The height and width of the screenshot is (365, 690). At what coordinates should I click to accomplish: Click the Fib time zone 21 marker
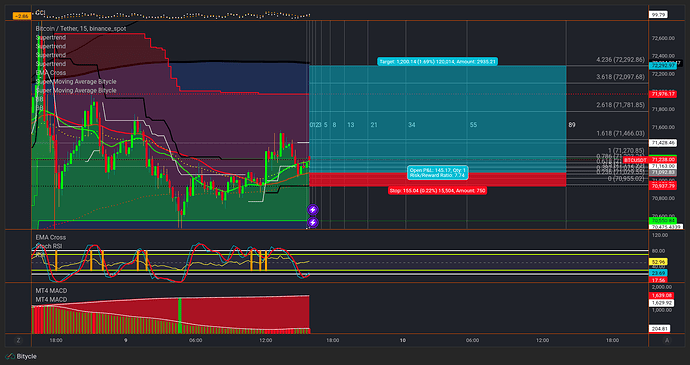(374, 125)
